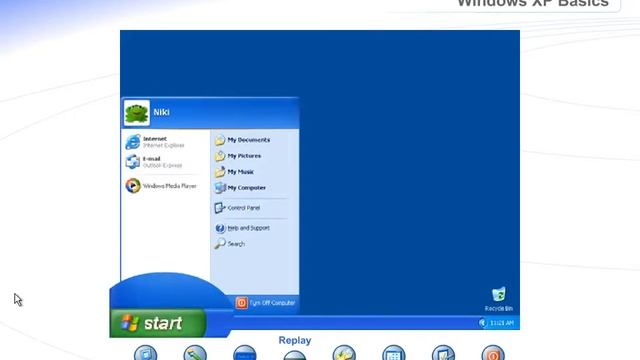Image resolution: width=640 pixels, height=360 pixels.
Task: Click the Niki user name
Action: [x=162, y=112]
